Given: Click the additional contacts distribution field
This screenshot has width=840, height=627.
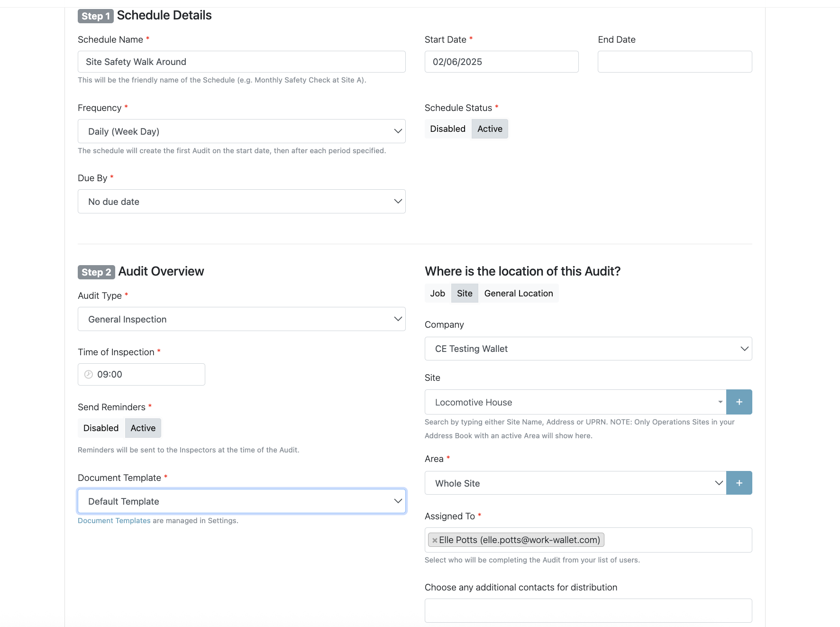Looking at the screenshot, I should [x=588, y=610].
